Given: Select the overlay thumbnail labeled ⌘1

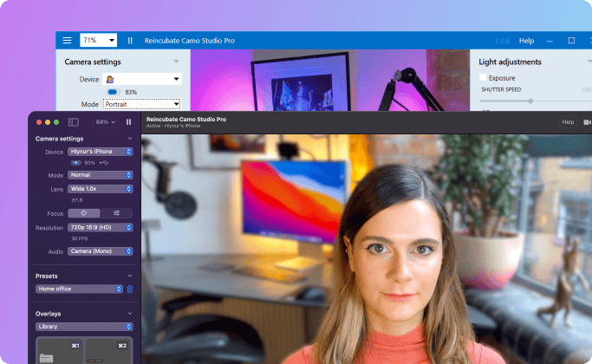Looking at the screenshot, I should coord(61,352).
